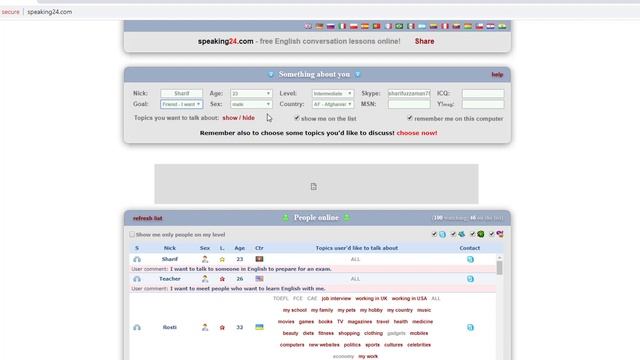Viewport: 640px width, 360px height.
Task: Contact Rosti via the Skype icon
Action: (470, 327)
